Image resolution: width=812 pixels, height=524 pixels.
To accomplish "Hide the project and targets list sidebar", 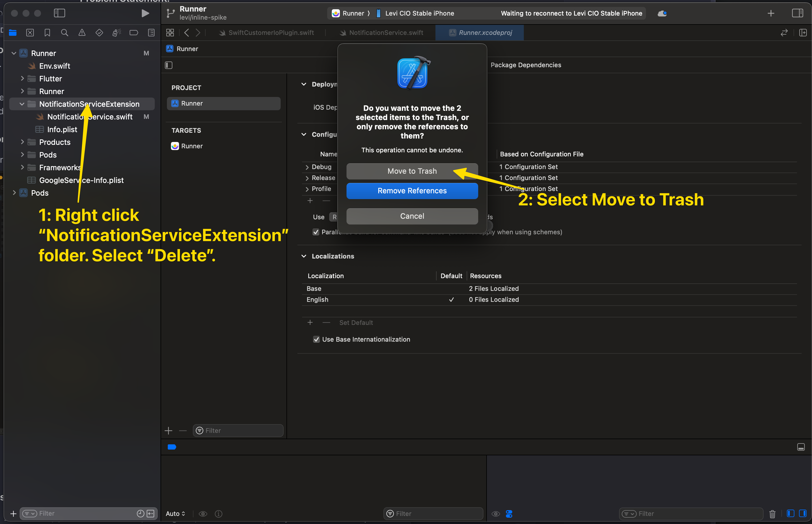I will [x=169, y=65].
